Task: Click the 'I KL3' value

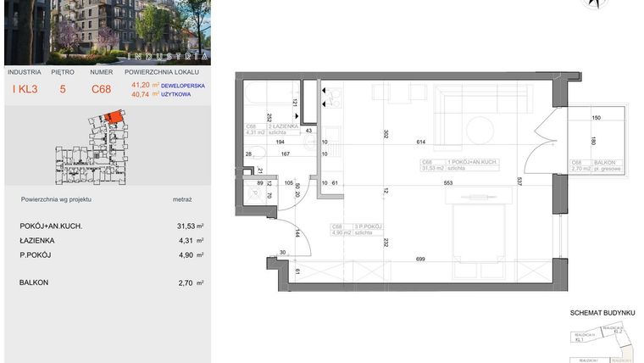Action: point(25,89)
